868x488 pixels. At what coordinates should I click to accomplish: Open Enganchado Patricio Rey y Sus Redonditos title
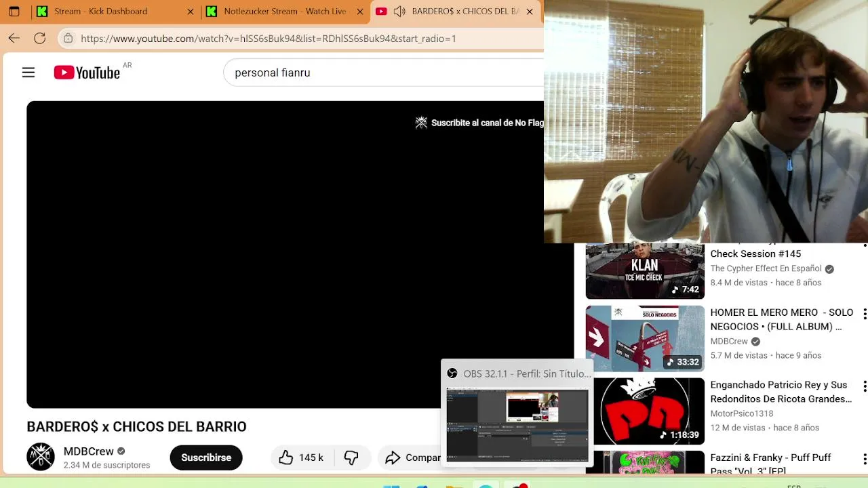[781, 392]
